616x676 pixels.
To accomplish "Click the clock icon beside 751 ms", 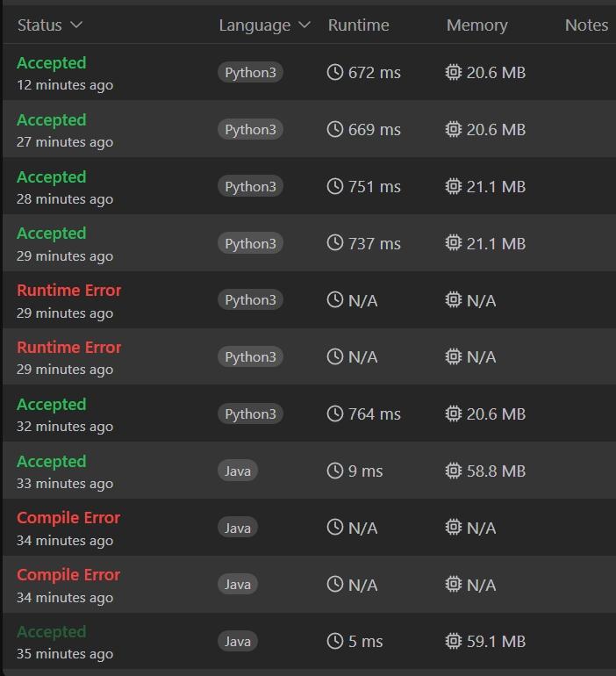I will (x=334, y=186).
